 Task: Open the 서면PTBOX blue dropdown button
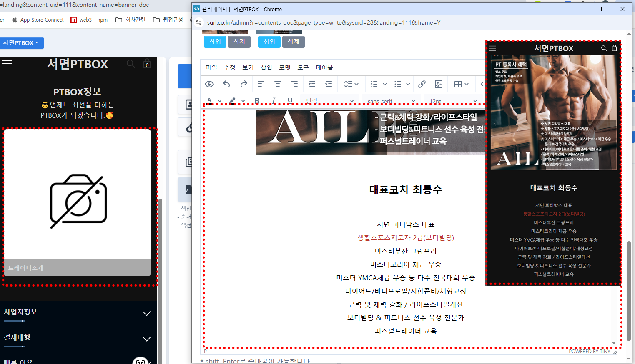click(x=21, y=43)
